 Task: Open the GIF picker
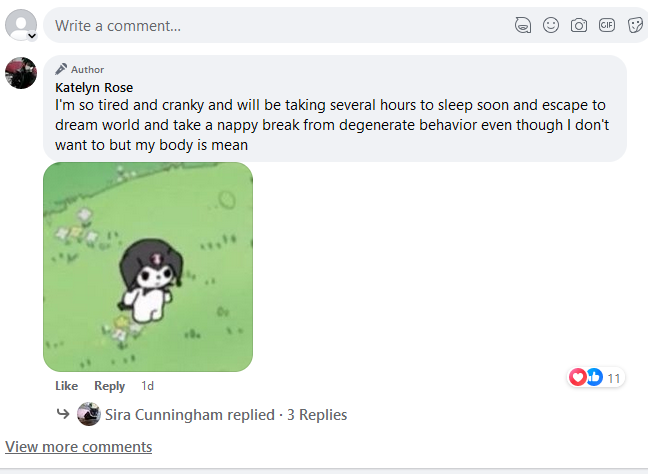pyautogui.click(x=606, y=25)
